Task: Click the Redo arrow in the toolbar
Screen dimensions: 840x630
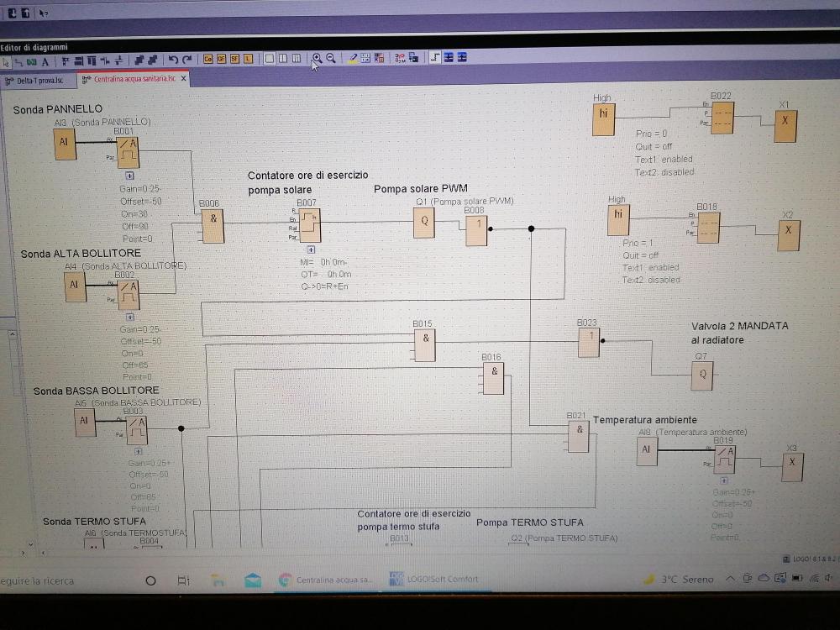Action: (x=186, y=59)
